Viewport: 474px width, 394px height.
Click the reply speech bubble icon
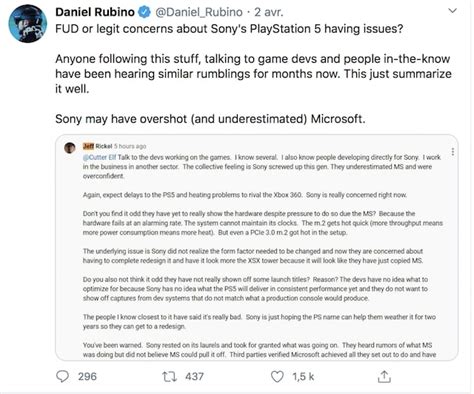pyautogui.click(x=62, y=377)
